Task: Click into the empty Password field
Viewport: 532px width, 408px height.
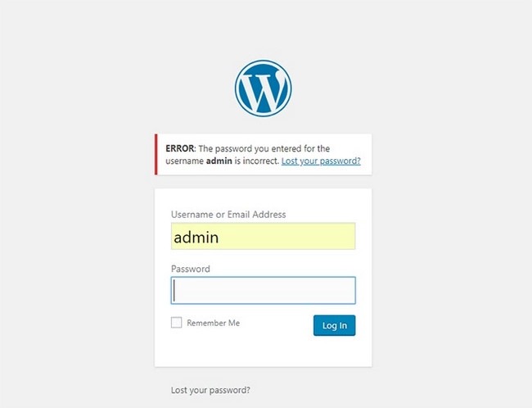Action: coord(263,290)
